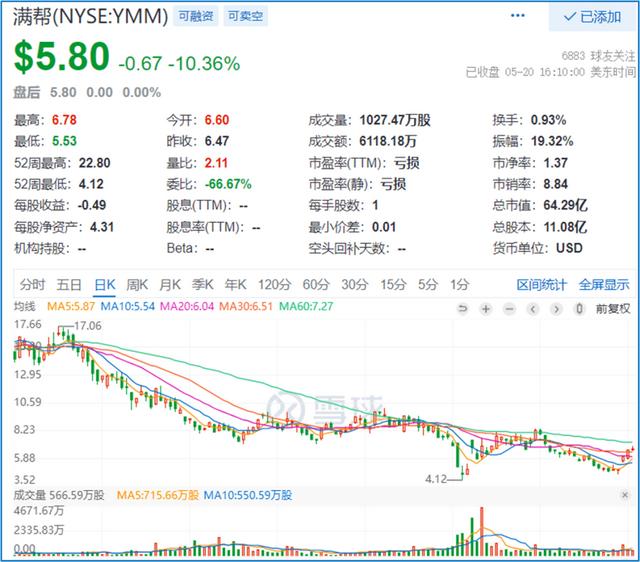Click the 已添加 watchlist button
The height and width of the screenshot is (562, 640).
[592, 17]
